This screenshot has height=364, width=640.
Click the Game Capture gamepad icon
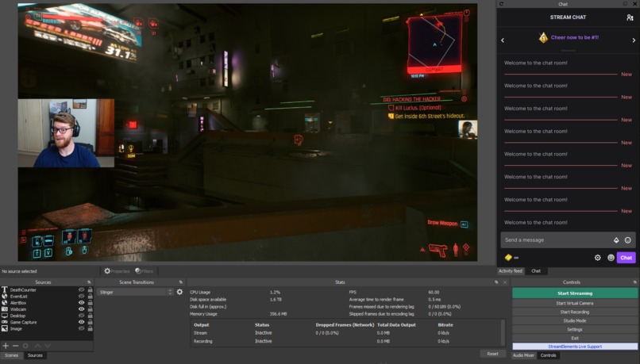point(5,322)
